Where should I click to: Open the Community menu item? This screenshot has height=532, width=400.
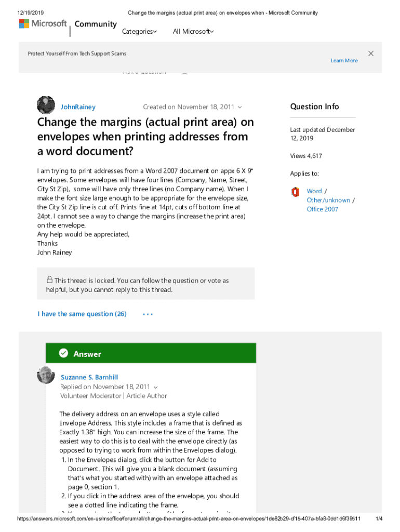click(x=96, y=24)
